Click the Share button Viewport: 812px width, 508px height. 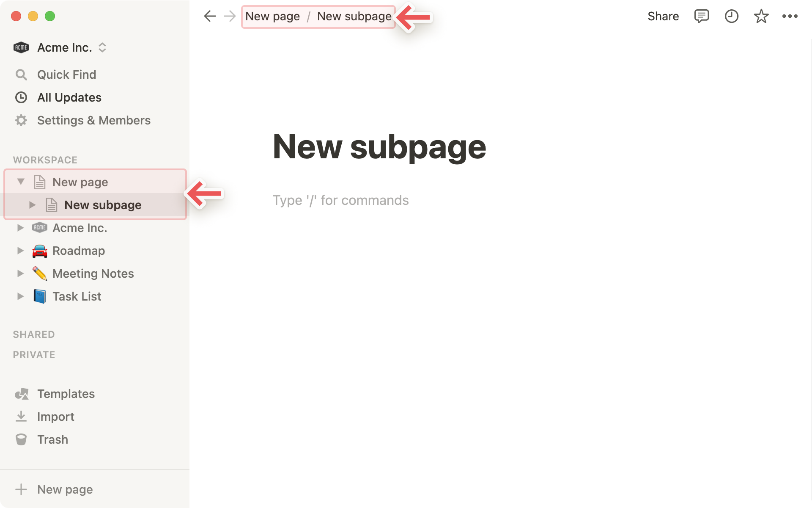[x=663, y=17]
